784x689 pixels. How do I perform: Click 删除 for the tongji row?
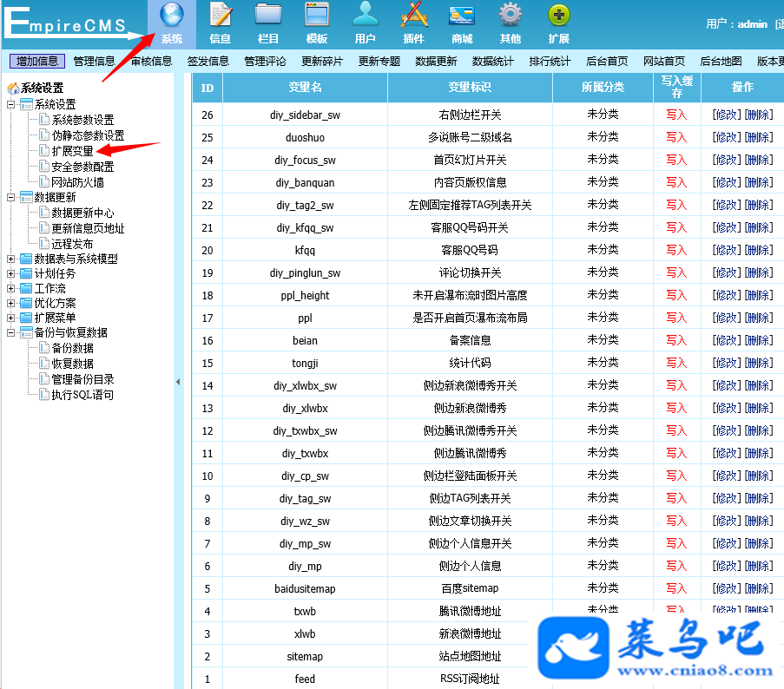point(759,363)
